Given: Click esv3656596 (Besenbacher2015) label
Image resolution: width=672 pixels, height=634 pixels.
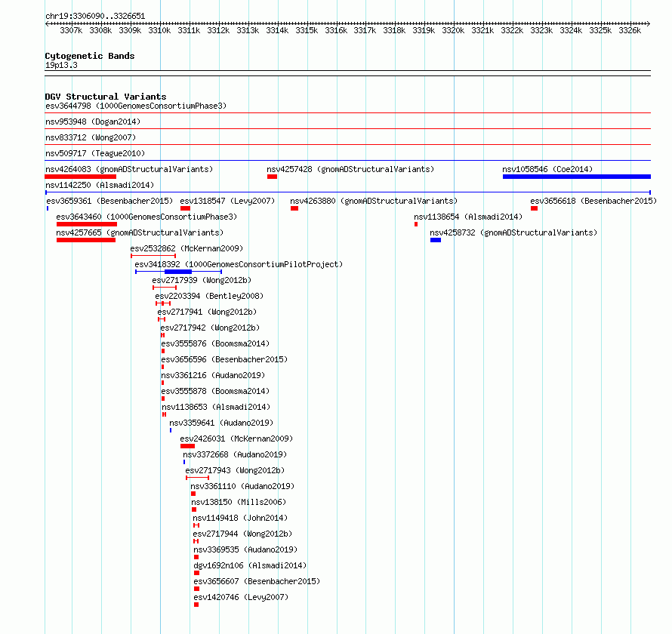Looking at the screenshot, I should [x=224, y=359].
